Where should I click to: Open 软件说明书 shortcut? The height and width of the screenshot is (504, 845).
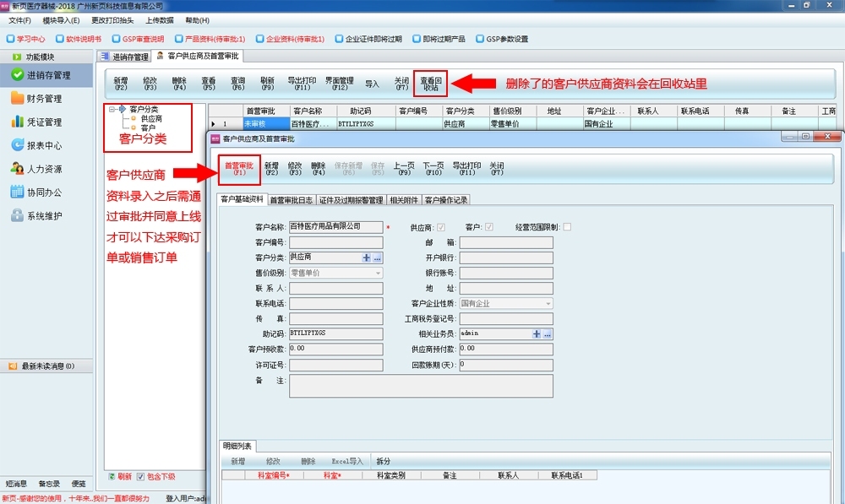click(79, 39)
